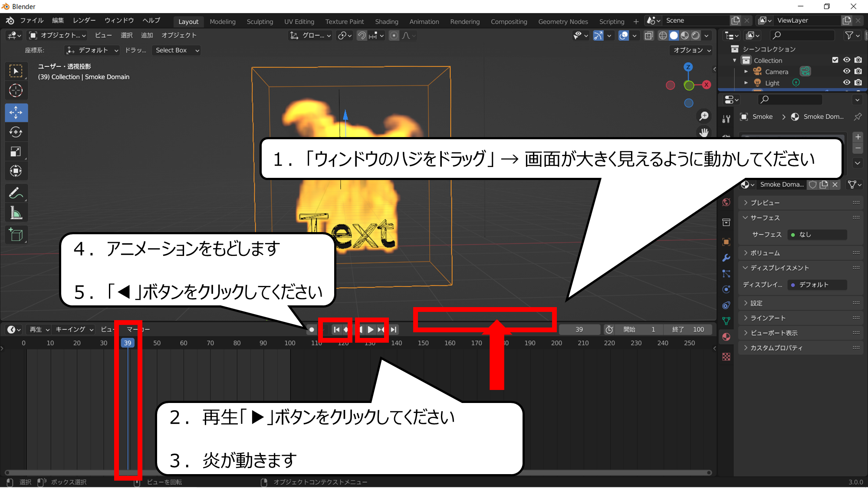Open the Modifiers wrench tab
Image resolution: width=868 pixels, height=488 pixels.
[x=726, y=258]
